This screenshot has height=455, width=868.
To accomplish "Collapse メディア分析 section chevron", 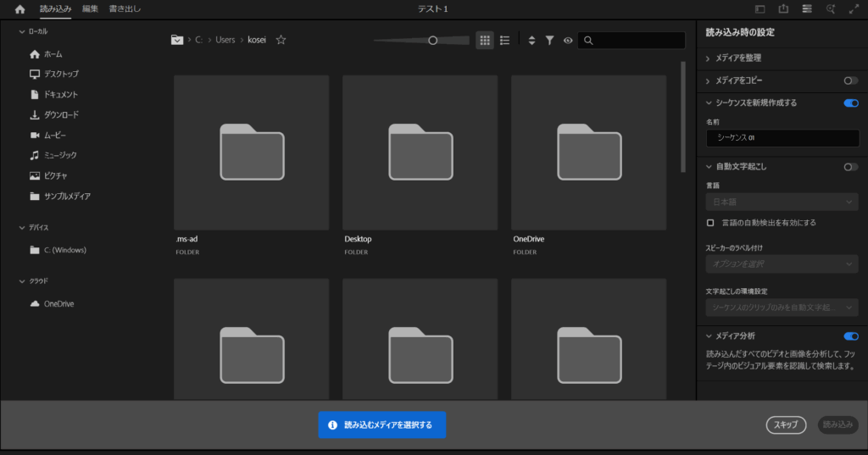I will coord(709,336).
